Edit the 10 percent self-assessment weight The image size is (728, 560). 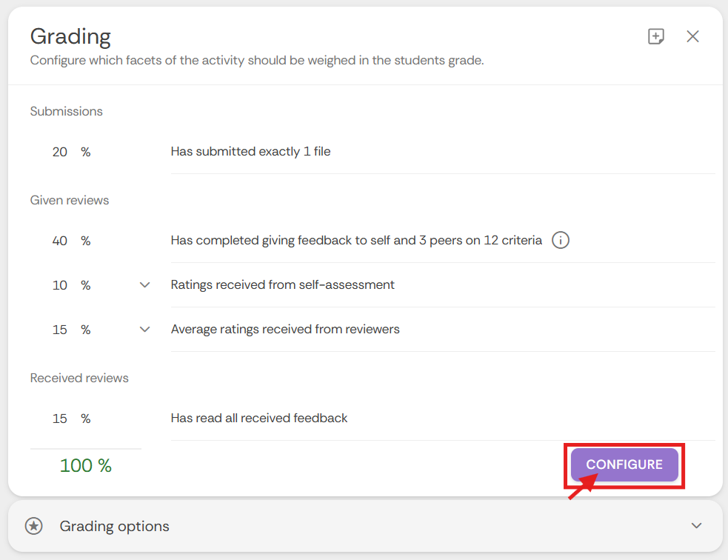[x=60, y=285]
